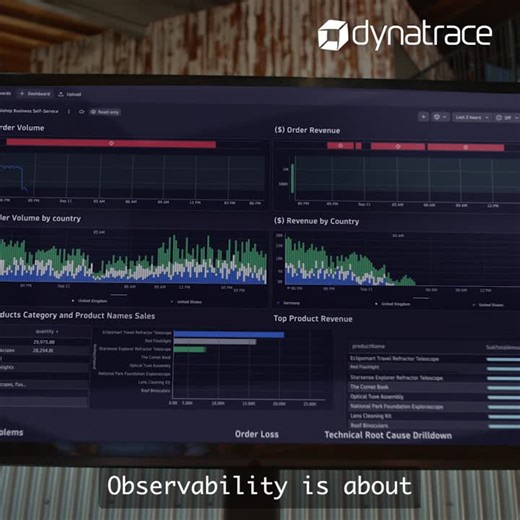The image size is (520, 520).
Task: Toggle the United Kingdom legend under Revenue by Country
Action: (x=393, y=304)
